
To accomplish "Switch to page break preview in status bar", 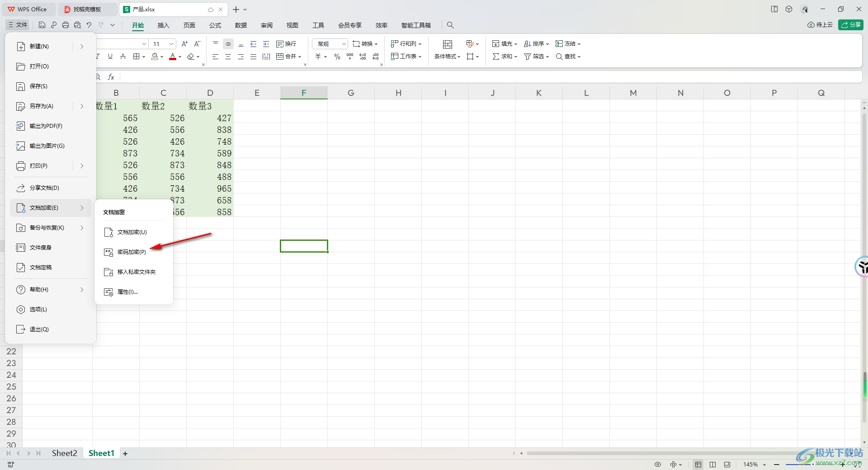I will 727,465.
